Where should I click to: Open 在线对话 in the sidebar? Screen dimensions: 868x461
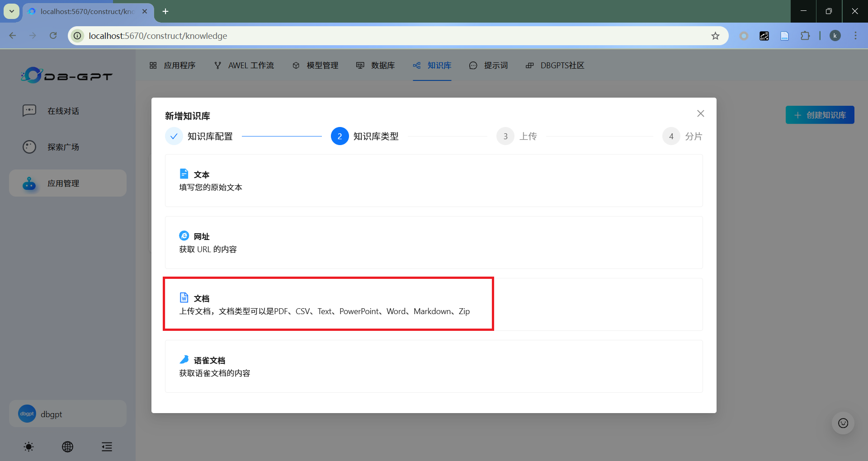coord(63,111)
